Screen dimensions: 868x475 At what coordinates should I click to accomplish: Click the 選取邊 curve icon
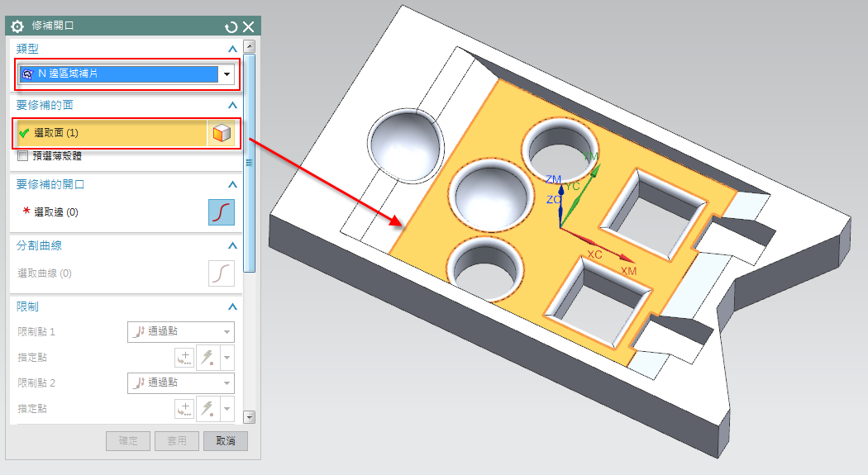pos(222,212)
